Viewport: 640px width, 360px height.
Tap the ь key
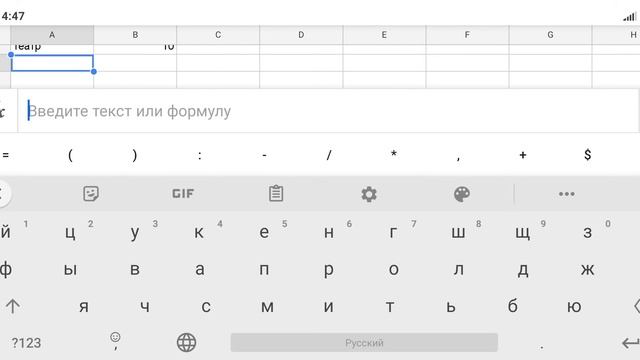[x=451, y=306]
